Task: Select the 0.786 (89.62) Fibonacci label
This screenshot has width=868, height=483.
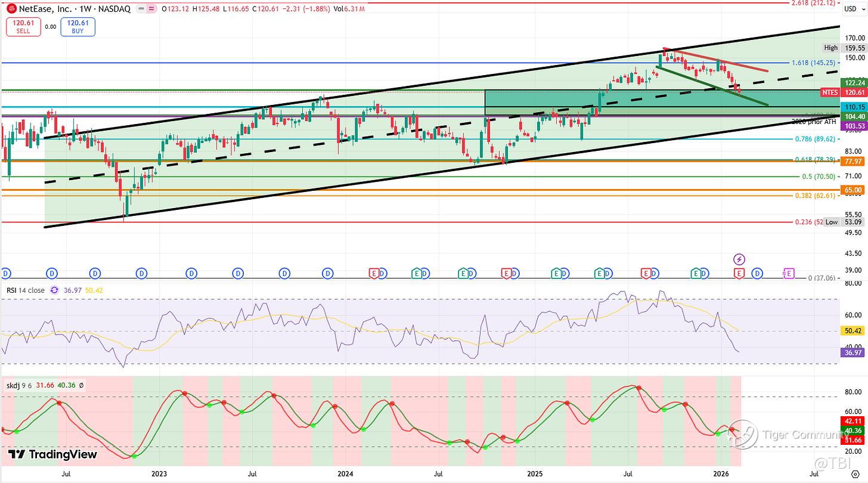Action: coord(815,139)
